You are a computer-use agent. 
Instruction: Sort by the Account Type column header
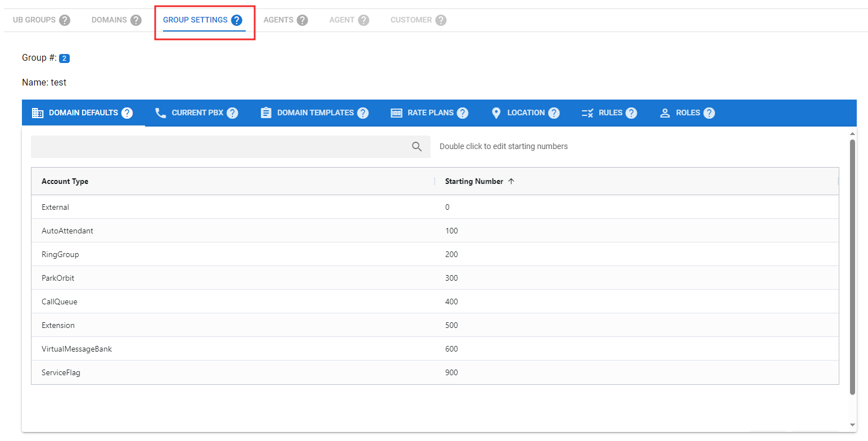(x=65, y=182)
